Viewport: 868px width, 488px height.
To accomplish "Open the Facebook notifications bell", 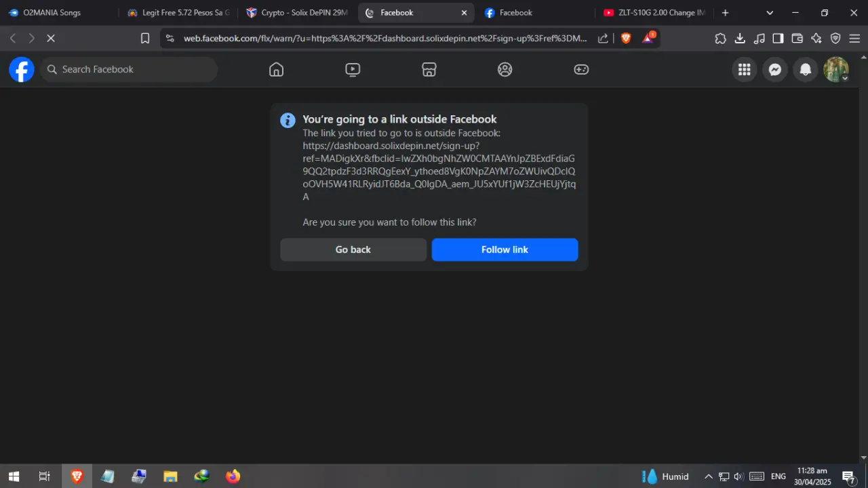I will 806,69.
